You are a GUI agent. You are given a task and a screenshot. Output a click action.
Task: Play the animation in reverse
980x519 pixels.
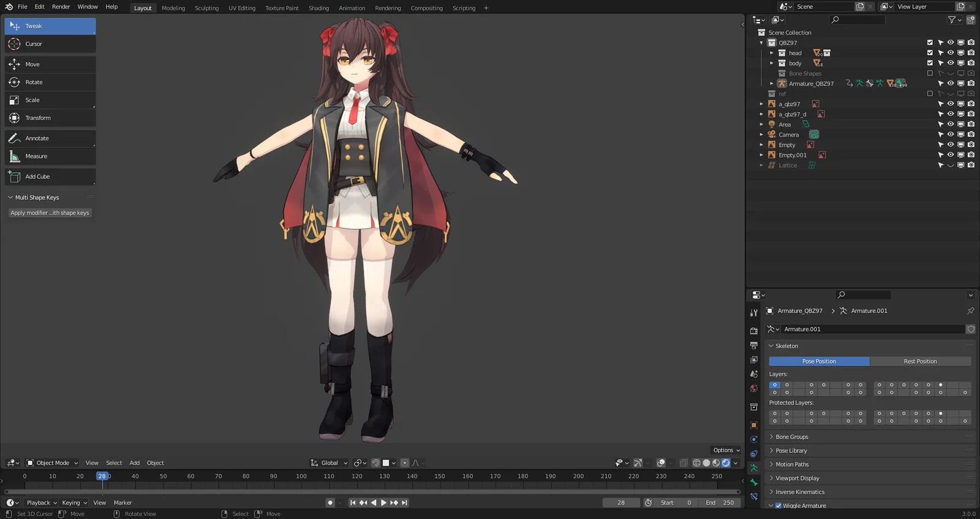tap(374, 502)
